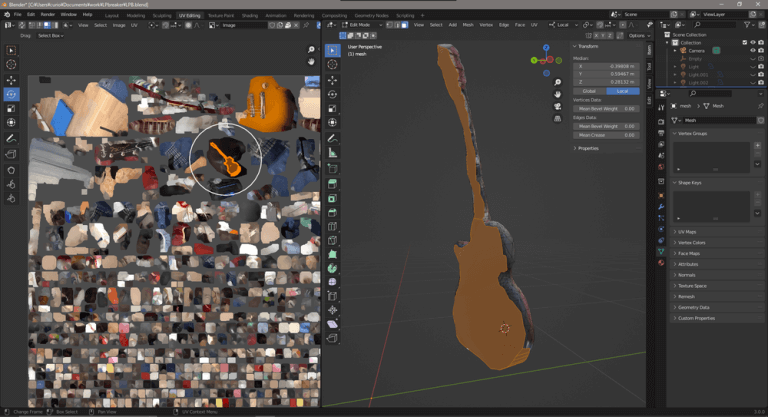This screenshot has height=417, width=768.
Task: Click the new scene button beside Scene field
Action: coord(674,15)
